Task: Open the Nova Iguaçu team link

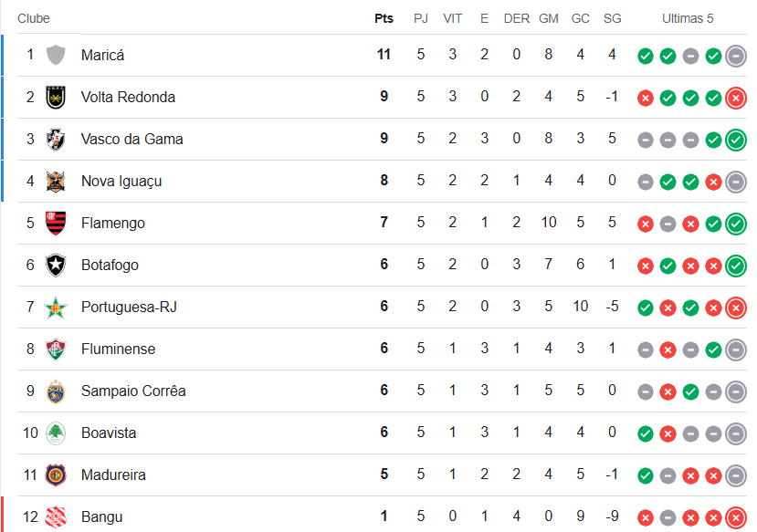Action: (121, 181)
